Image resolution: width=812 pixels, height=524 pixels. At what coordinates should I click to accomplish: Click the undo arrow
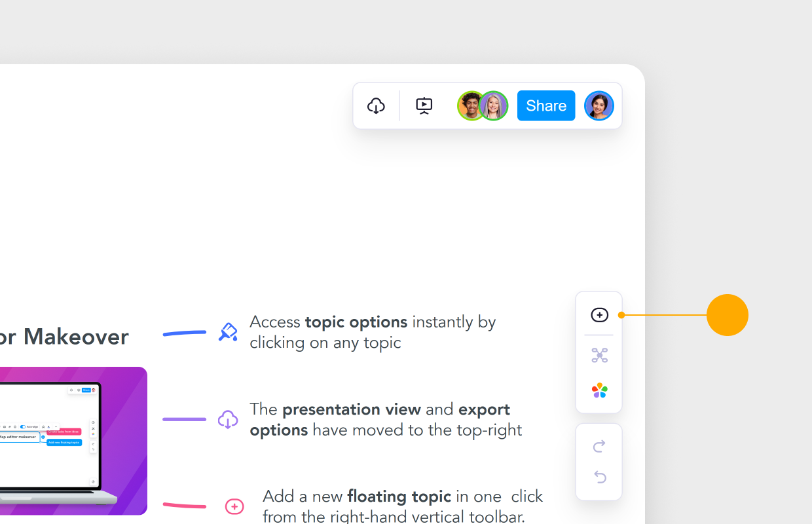(x=599, y=477)
